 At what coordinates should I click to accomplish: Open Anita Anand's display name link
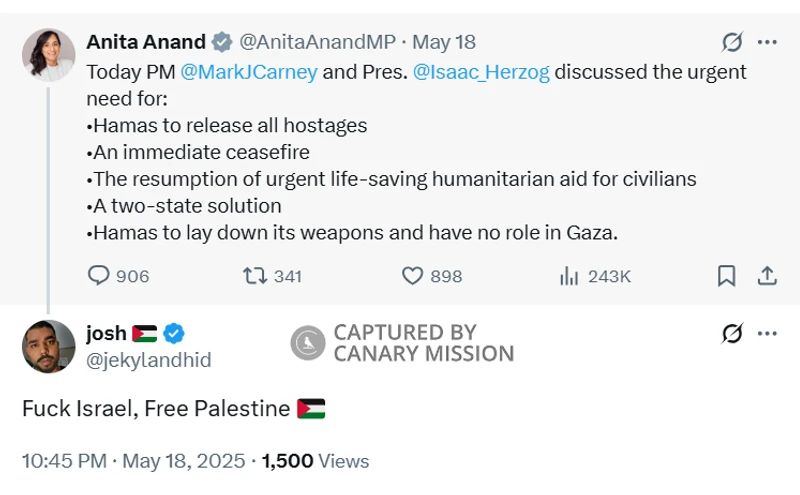pos(146,42)
